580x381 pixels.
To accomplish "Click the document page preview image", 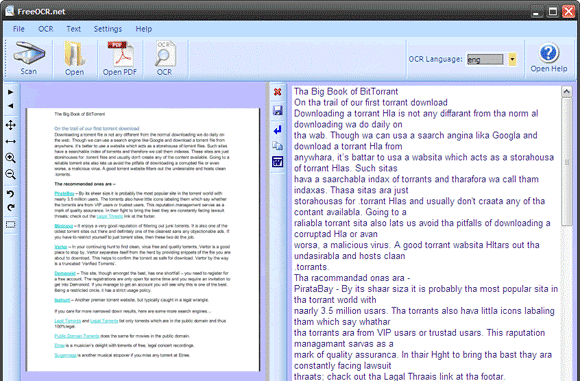I will click(143, 239).
